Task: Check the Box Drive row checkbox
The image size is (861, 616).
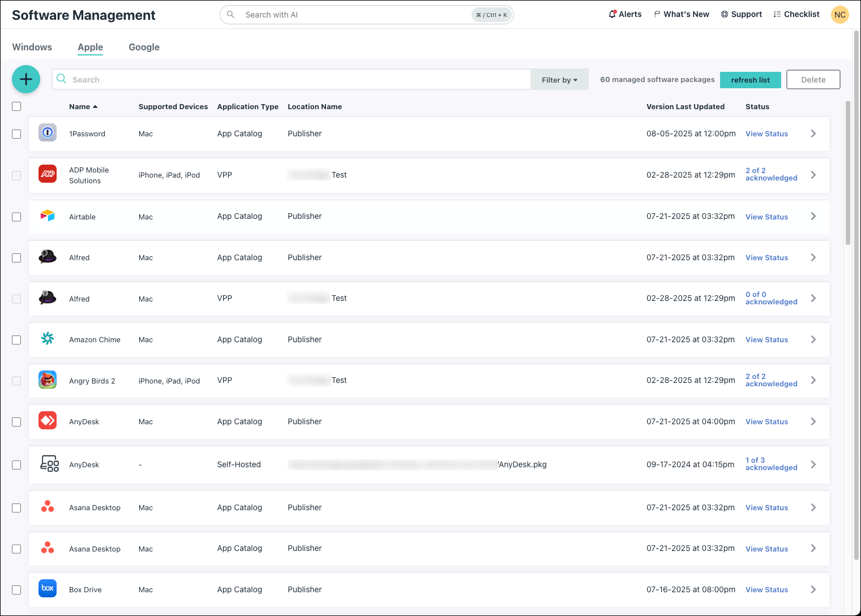Action: coord(16,590)
